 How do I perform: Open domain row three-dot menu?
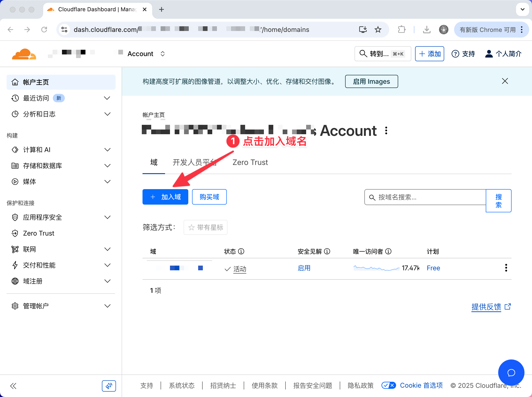point(506,268)
